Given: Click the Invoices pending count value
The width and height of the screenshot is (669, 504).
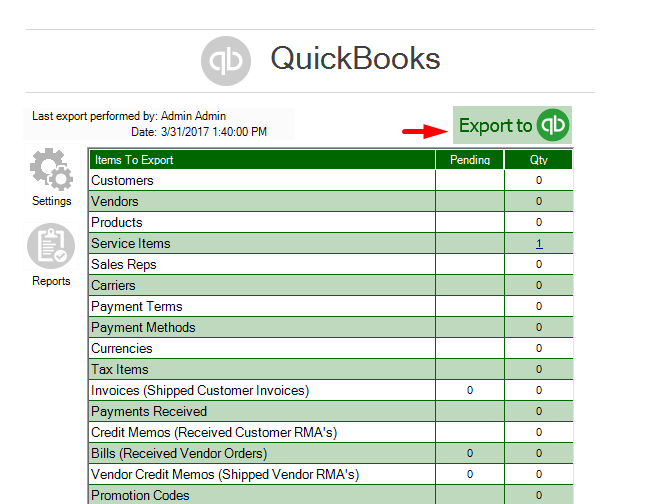Looking at the screenshot, I should 470,391.
